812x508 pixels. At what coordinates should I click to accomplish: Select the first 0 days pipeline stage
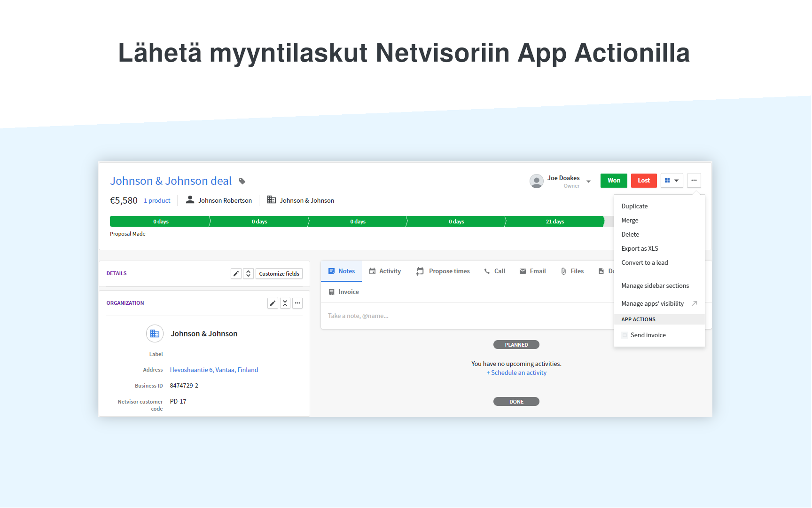coord(160,222)
